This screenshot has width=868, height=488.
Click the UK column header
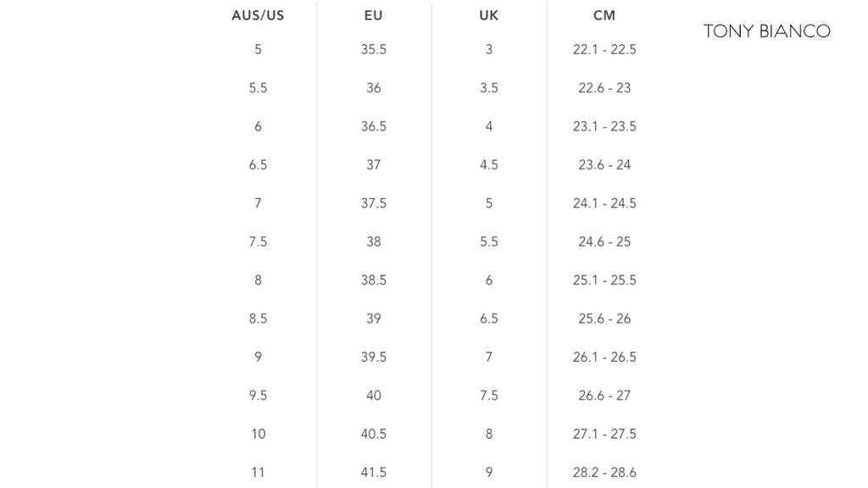pos(489,15)
